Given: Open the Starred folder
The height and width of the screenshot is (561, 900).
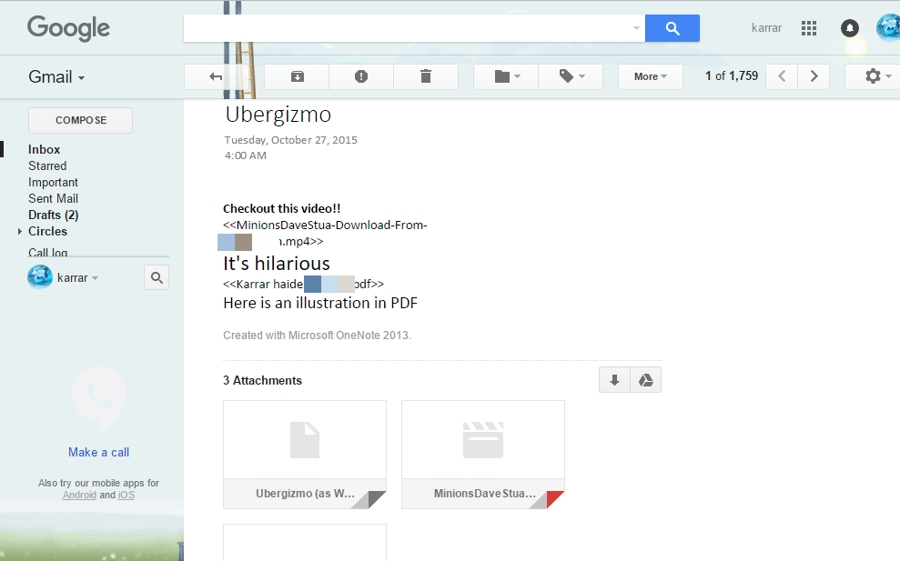Looking at the screenshot, I should click(x=47, y=166).
